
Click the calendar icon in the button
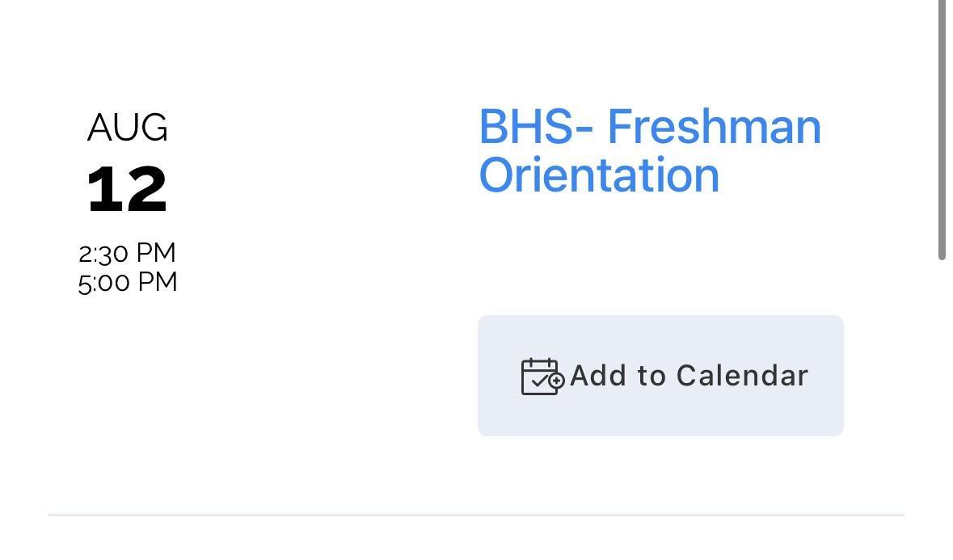point(541,377)
